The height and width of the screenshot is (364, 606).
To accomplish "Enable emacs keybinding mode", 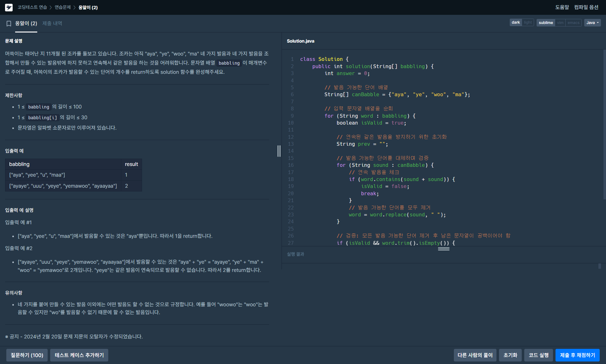I will pyautogui.click(x=573, y=23).
